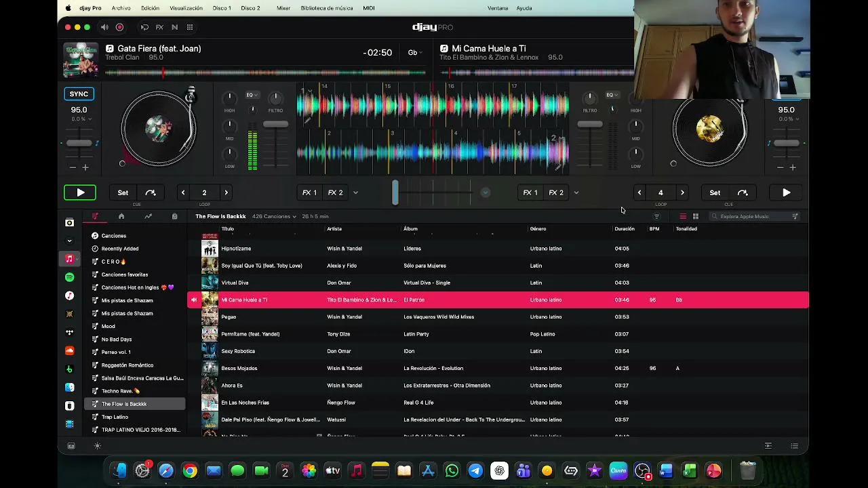Set a cue point on deck 1
The image size is (868, 488).
coord(123,192)
